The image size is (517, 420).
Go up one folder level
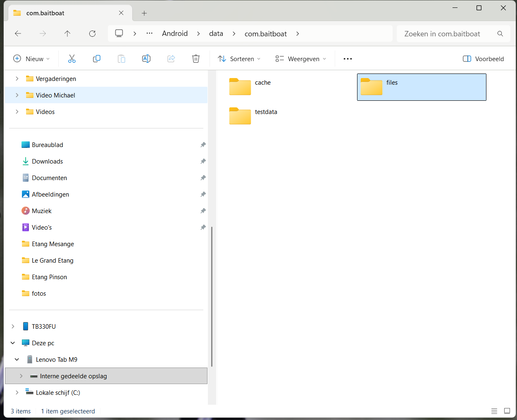(x=67, y=33)
